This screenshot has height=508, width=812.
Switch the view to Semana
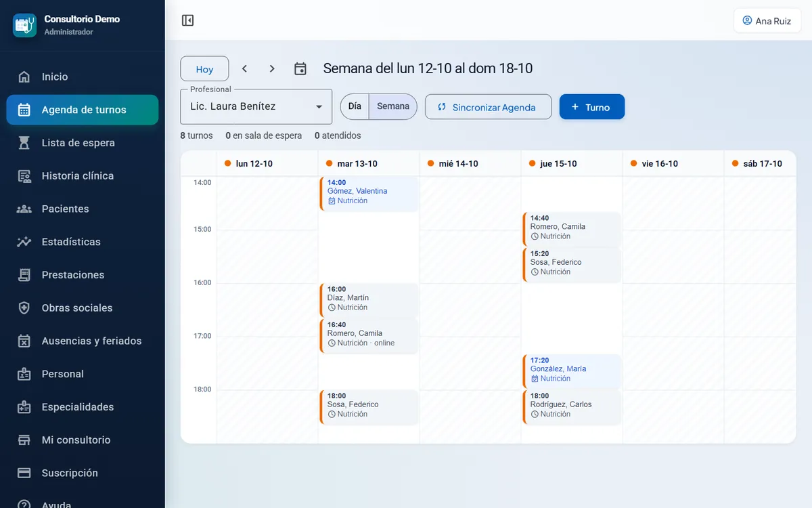(393, 106)
